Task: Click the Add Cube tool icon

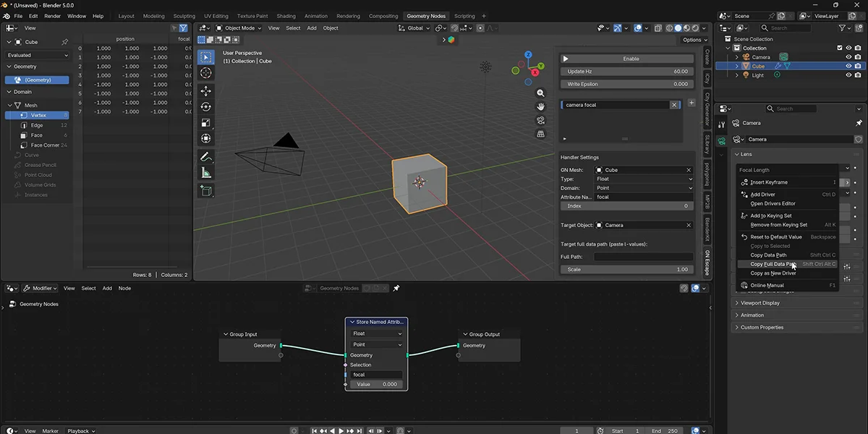Action: 206,191
